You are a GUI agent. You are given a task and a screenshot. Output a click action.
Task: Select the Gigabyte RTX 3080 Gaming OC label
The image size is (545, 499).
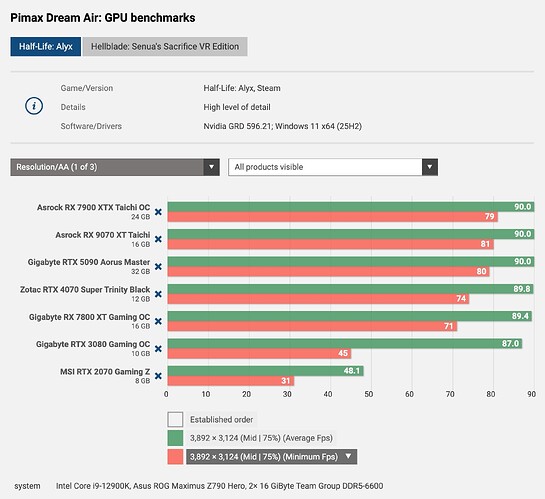93,344
